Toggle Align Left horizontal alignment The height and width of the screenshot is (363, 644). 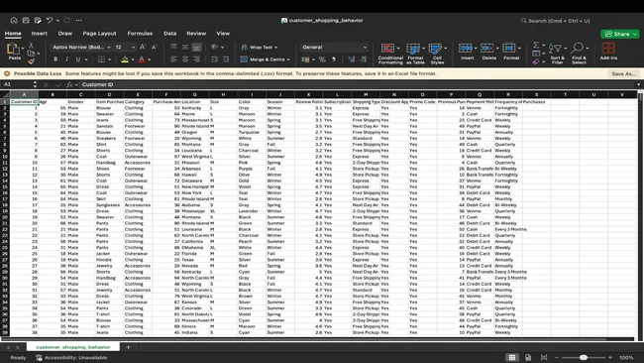click(173, 60)
